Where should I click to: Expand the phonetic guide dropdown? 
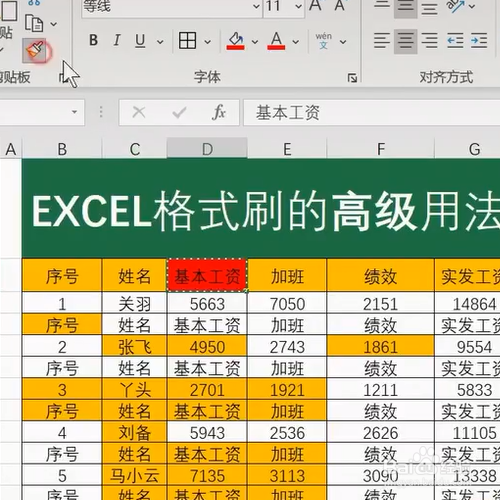[x=343, y=42]
